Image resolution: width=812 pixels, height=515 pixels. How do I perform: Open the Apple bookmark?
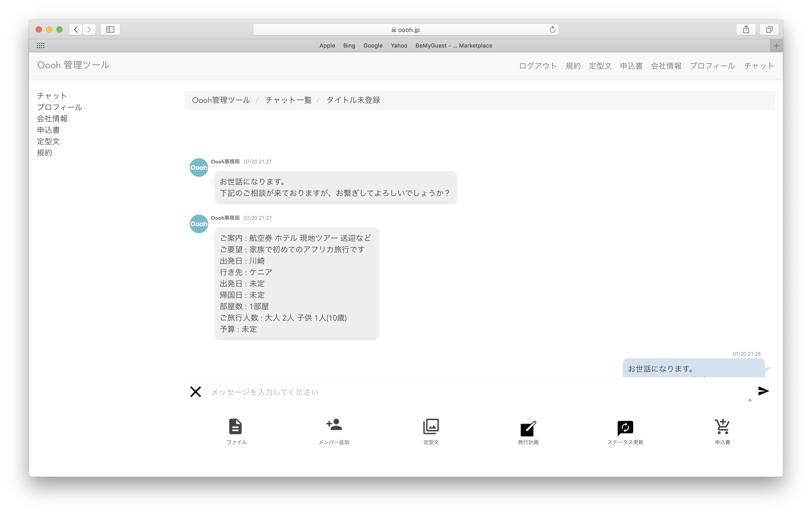327,46
